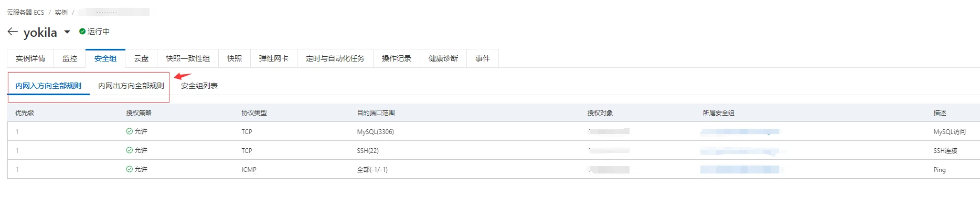Click the back arrow beside yokila
980x215 pixels.
point(13,32)
